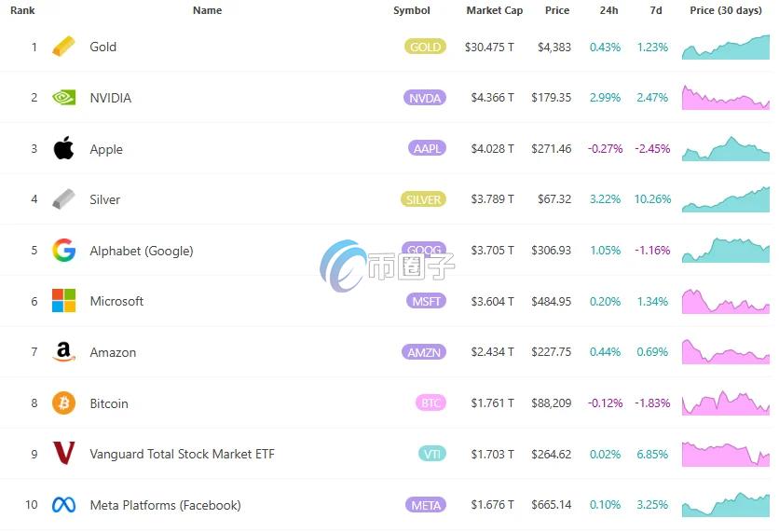
Task: Click the Vanguard logo icon
Action: [x=63, y=454]
